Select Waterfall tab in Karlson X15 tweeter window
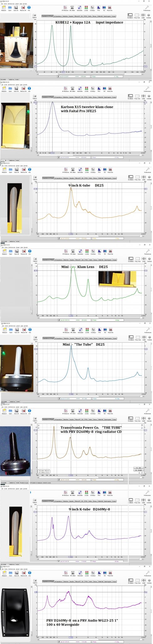This screenshot has width=153, height=644. (100, 97)
